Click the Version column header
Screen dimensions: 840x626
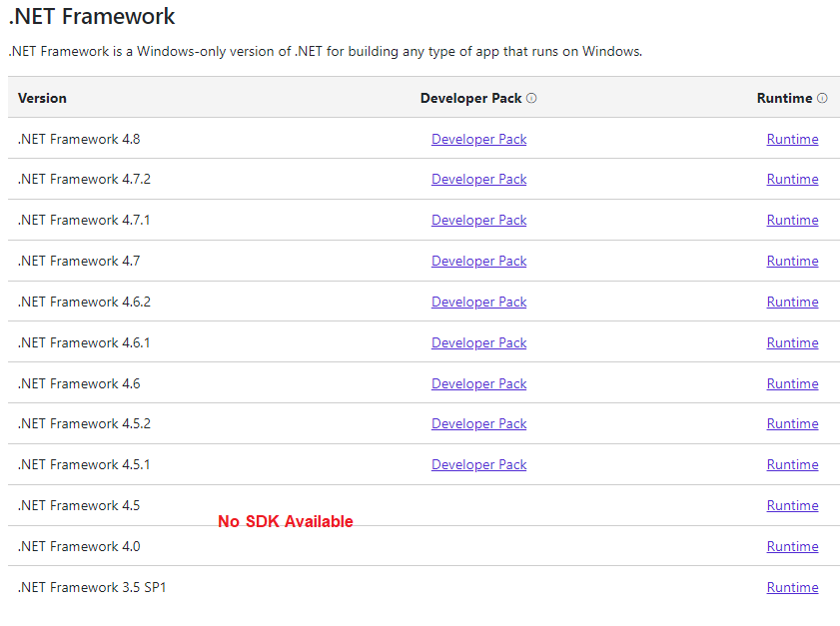[x=42, y=98]
